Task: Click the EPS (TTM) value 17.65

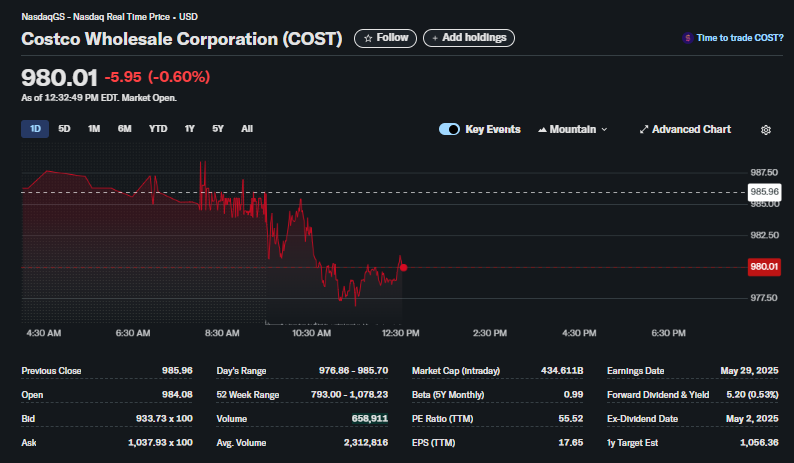Action: 571,443
